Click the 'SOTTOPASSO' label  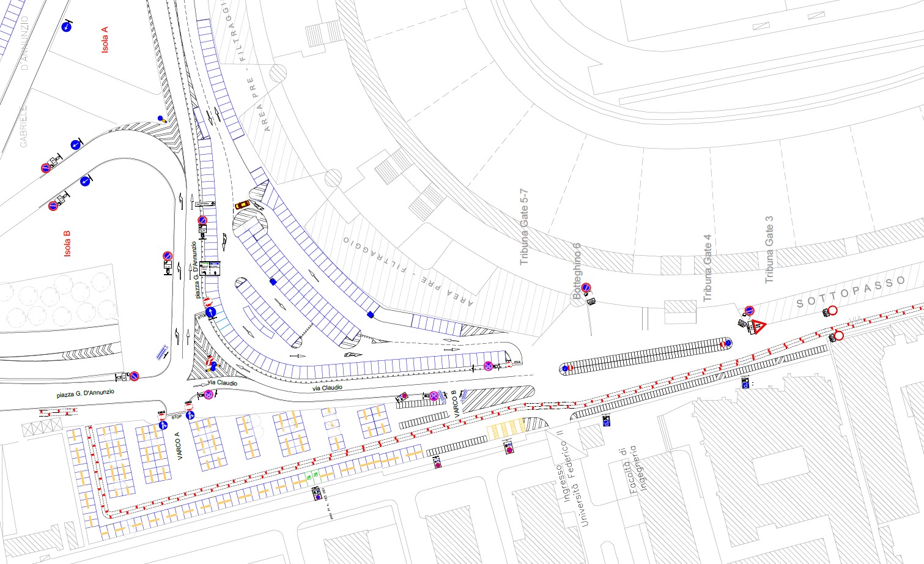[x=852, y=291]
